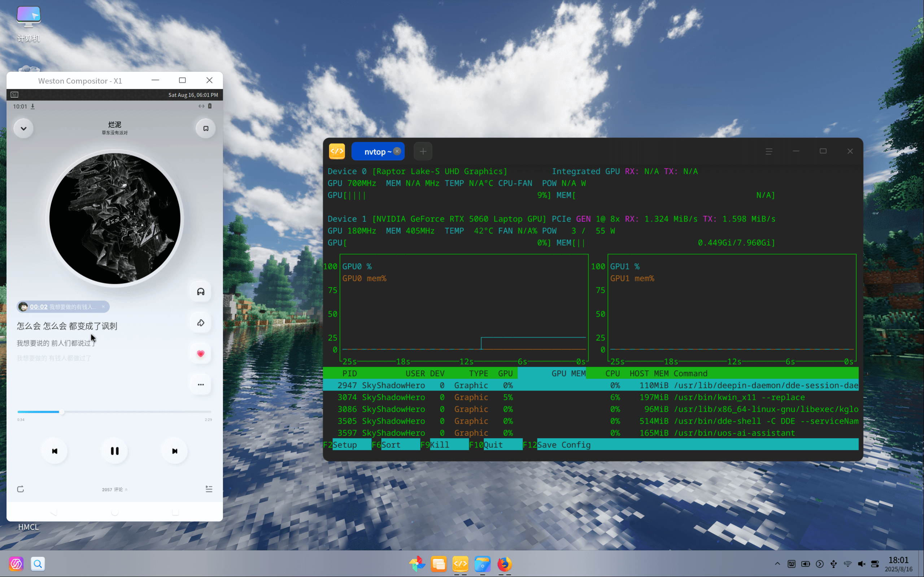Click the bookmark icon beside the song title

[205, 129]
